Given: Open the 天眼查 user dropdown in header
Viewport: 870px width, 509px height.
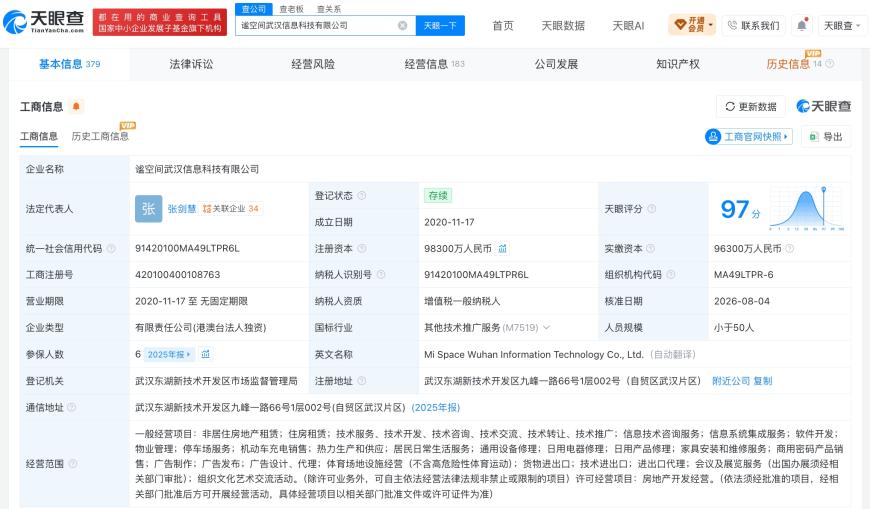Looking at the screenshot, I should point(842,26).
